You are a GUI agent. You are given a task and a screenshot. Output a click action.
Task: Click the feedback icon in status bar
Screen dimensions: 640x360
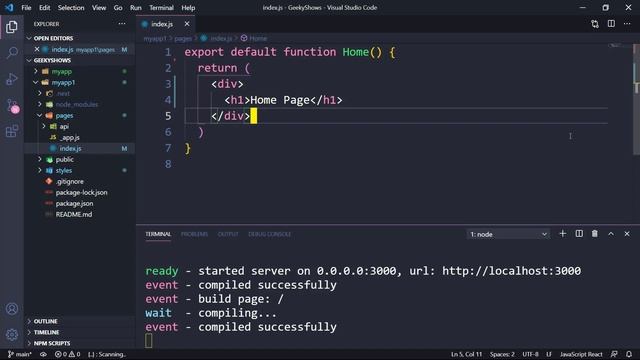pyautogui.click(x=614, y=354)
